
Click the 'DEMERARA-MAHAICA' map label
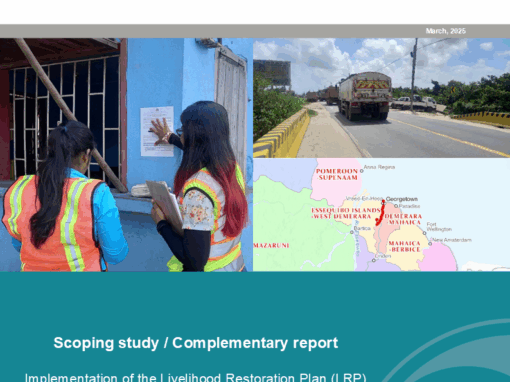coord(403,219)
